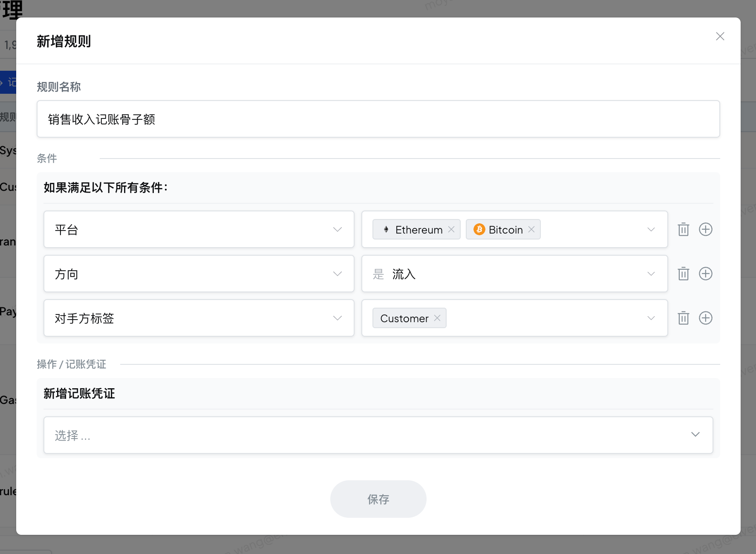
Task: Click the 保存 button
Action: coord(378,499)
